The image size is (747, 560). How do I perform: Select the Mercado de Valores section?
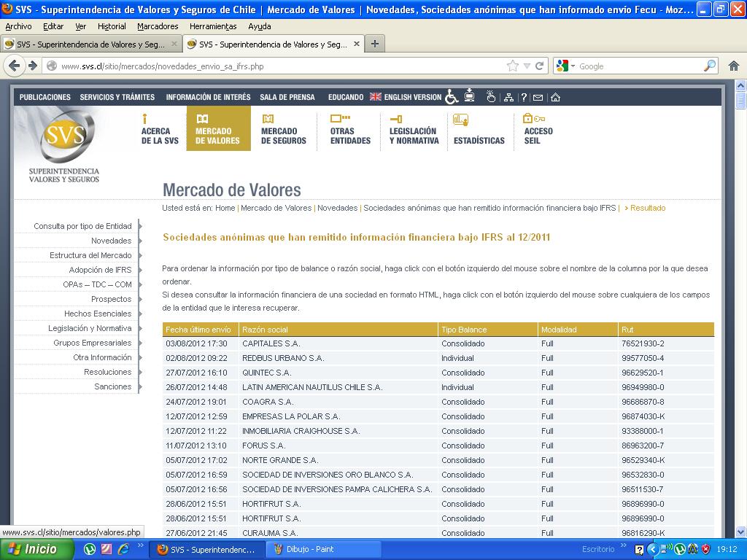218,128
